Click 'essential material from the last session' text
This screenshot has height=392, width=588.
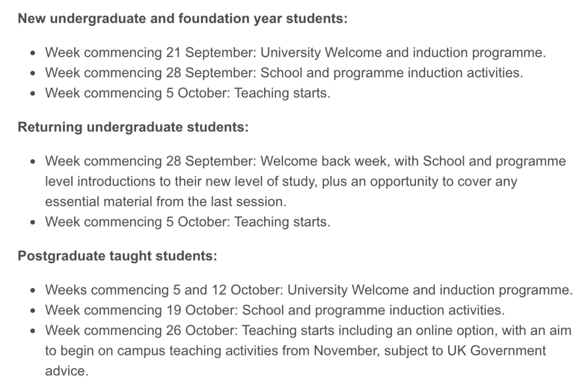pyautogui.click(x=166, y=202)
